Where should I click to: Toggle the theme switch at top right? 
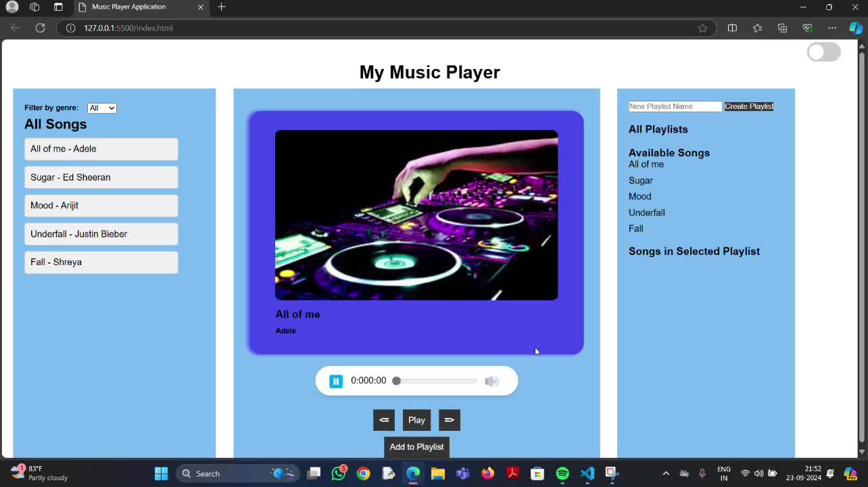824,52
